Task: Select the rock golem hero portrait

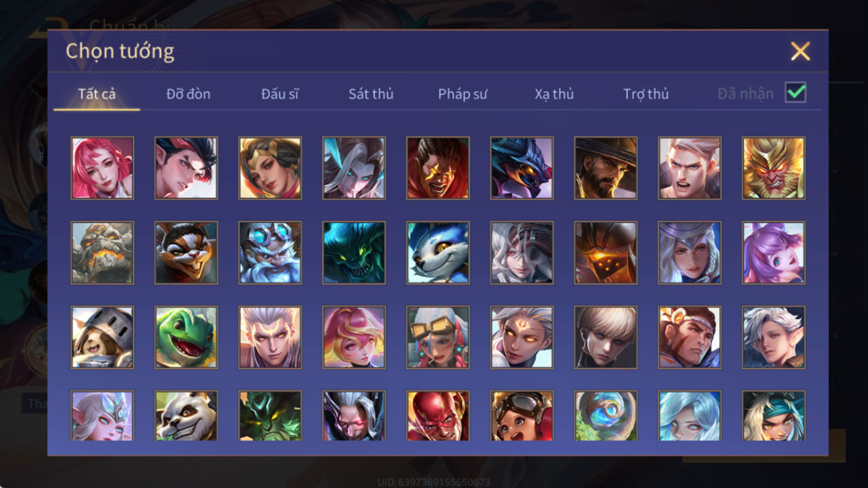Action: click(x=102, y=253)
